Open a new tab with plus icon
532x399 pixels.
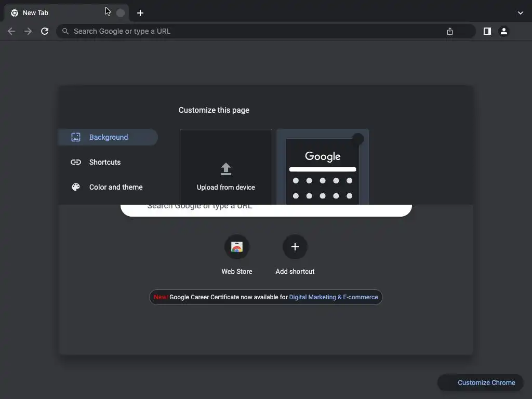click(140, 13)
